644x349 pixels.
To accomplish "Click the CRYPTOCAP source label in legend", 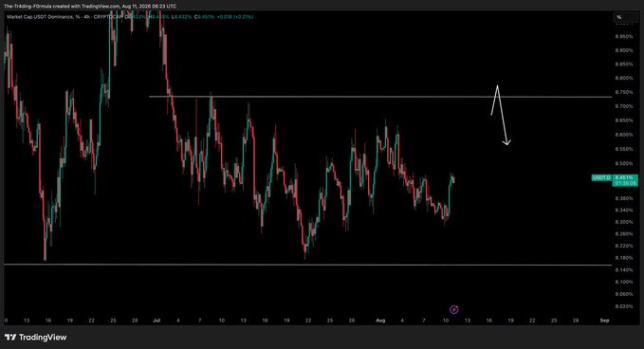I will click(108, 17).
